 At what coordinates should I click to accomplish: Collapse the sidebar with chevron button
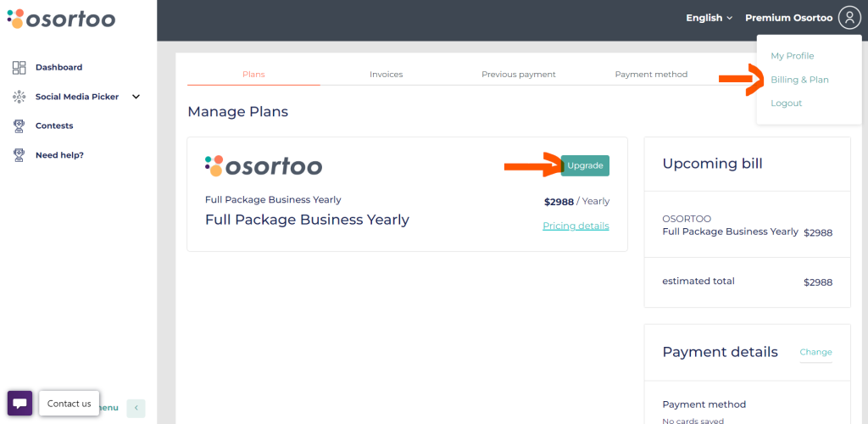tap(136, 409)
